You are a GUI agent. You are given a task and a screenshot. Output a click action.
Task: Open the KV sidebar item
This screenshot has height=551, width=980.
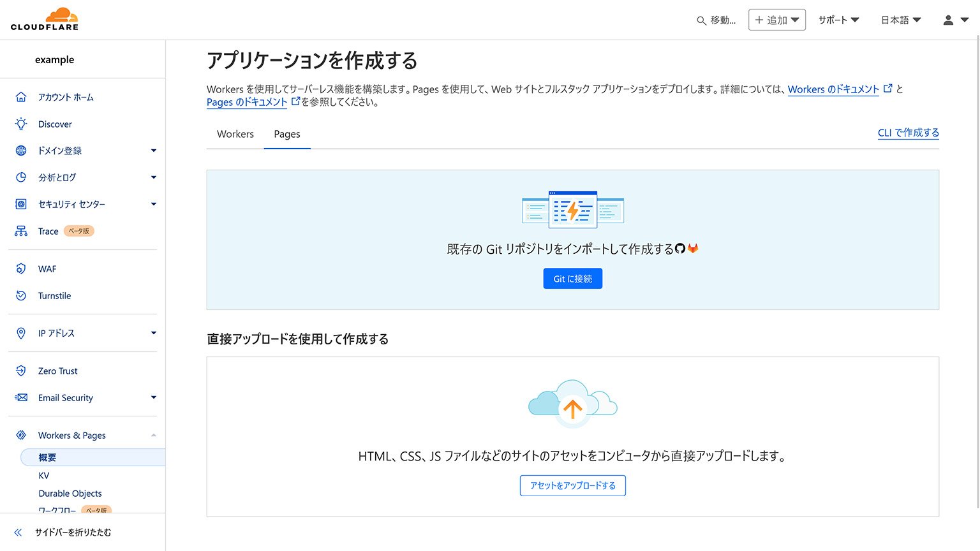pos(44,475)
